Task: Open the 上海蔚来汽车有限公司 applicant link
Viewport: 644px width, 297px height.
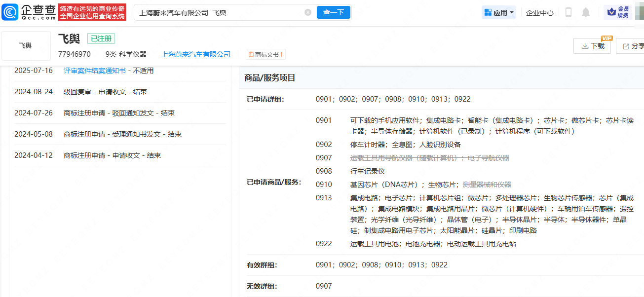Action: tap(196, 54)
